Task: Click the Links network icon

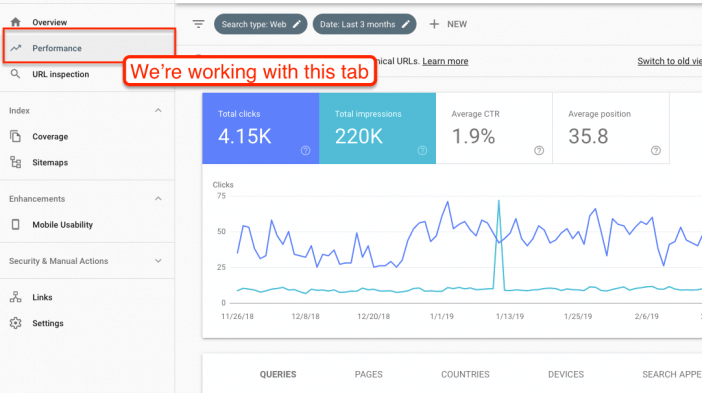Action: click(16, 297)
